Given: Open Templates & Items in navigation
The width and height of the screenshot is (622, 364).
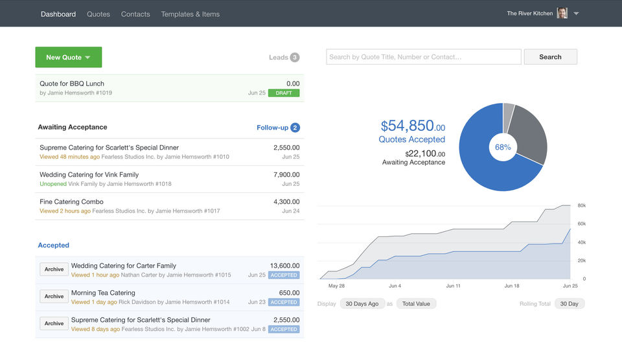Looking at the screenshot, I should click(x=190, y=14).
